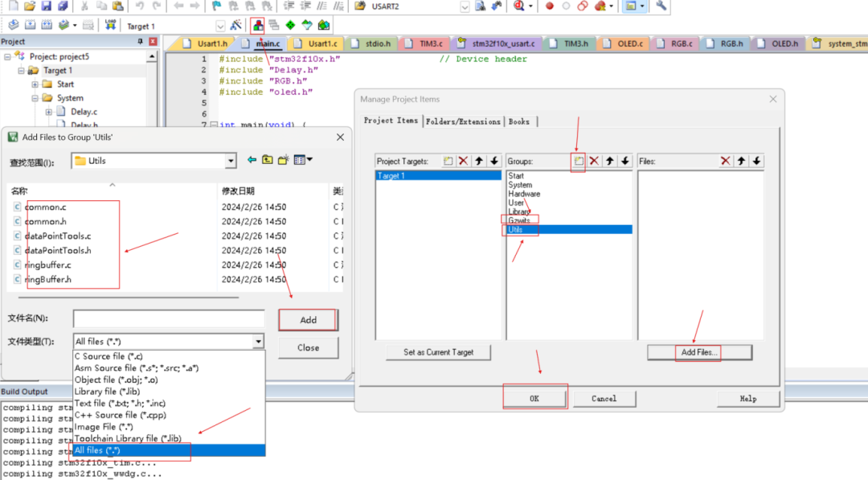
Task: Open the file type dropdown arrow
Action: [258, 342]
